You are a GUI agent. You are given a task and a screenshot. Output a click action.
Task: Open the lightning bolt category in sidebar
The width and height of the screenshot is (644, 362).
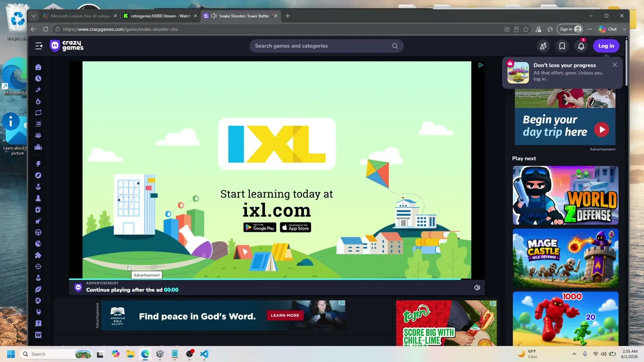pos(38,164)
